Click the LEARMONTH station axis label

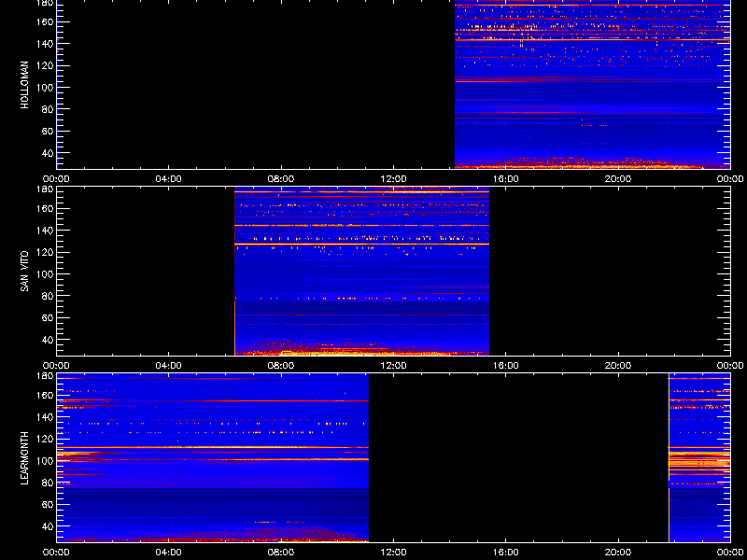pyautogui.click(x=25, y=458)
